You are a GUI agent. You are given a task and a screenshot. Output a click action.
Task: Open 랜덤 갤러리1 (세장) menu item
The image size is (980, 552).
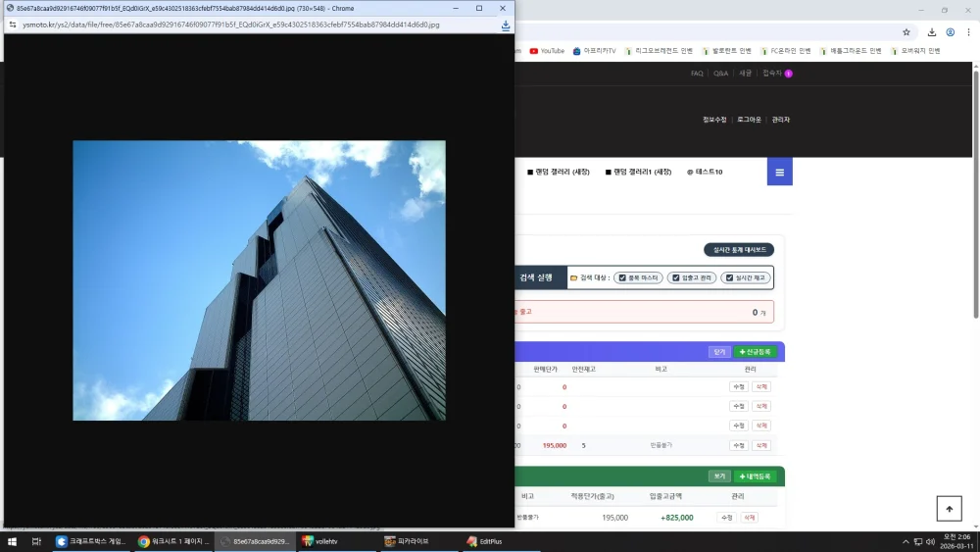(x=638, y=172)
